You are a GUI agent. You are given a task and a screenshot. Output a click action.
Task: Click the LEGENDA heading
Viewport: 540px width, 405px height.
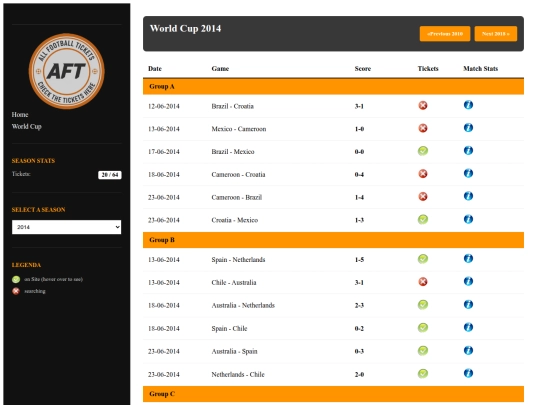[x=27, y=265]
